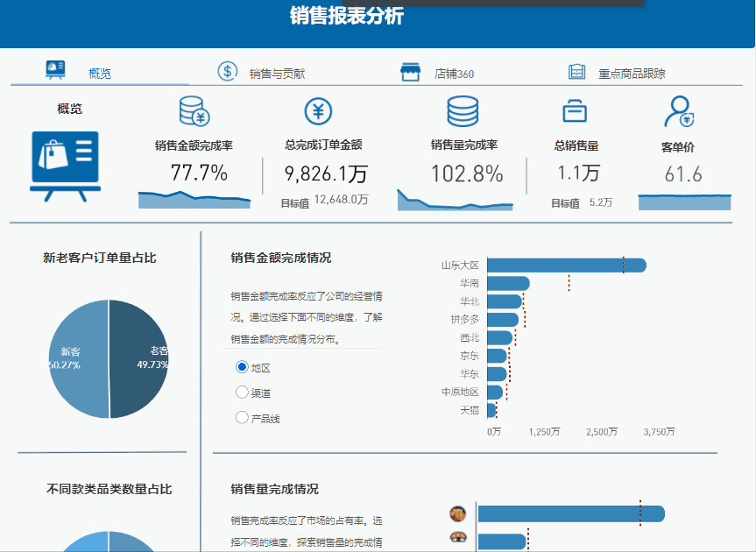Open the 店铺360 tab

454,74
